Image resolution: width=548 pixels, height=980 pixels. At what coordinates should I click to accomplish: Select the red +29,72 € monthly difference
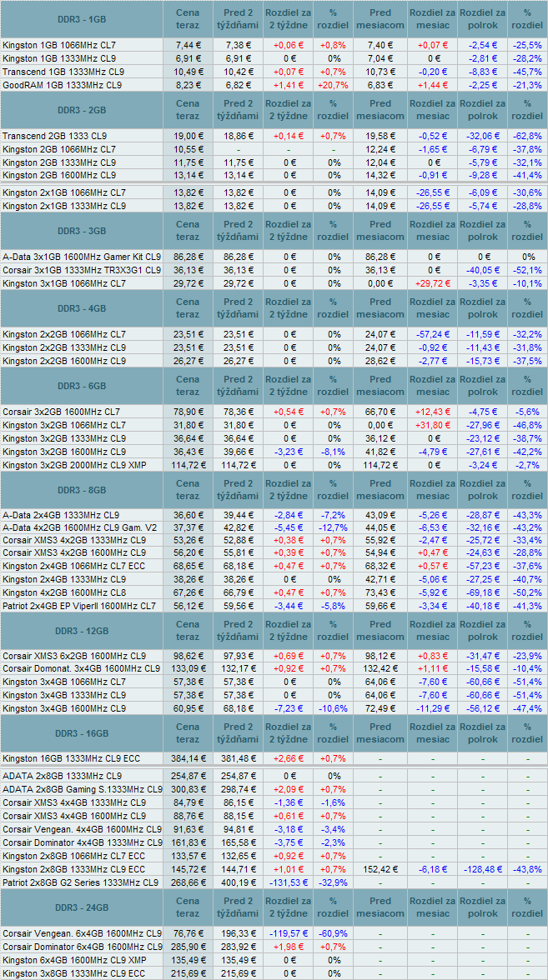coord(433,283)
